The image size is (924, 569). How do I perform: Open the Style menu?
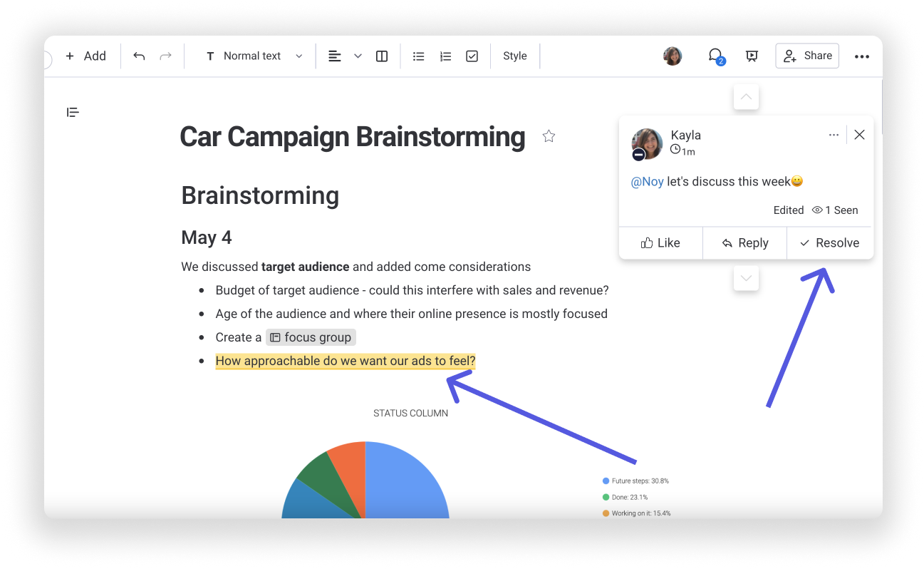point(515,56)
